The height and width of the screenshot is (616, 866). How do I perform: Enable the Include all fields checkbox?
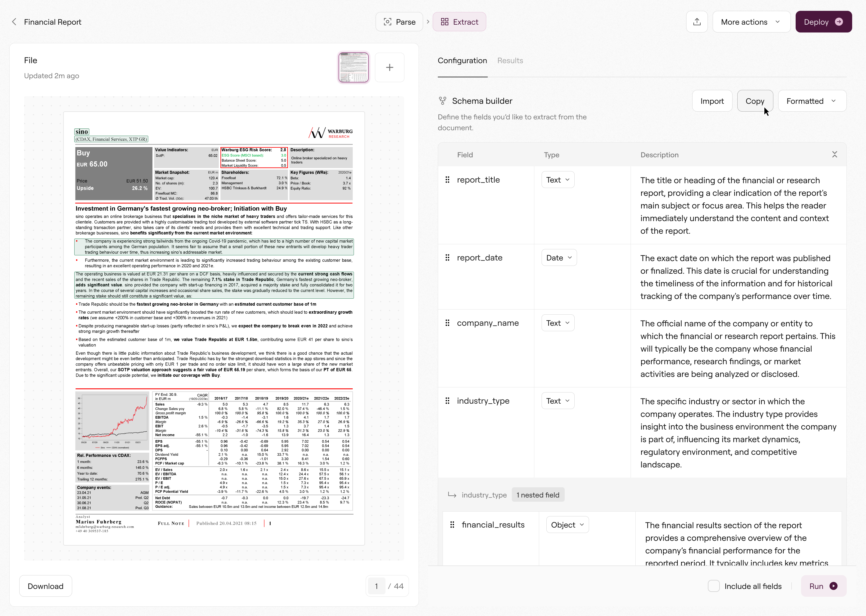point(714,586)
